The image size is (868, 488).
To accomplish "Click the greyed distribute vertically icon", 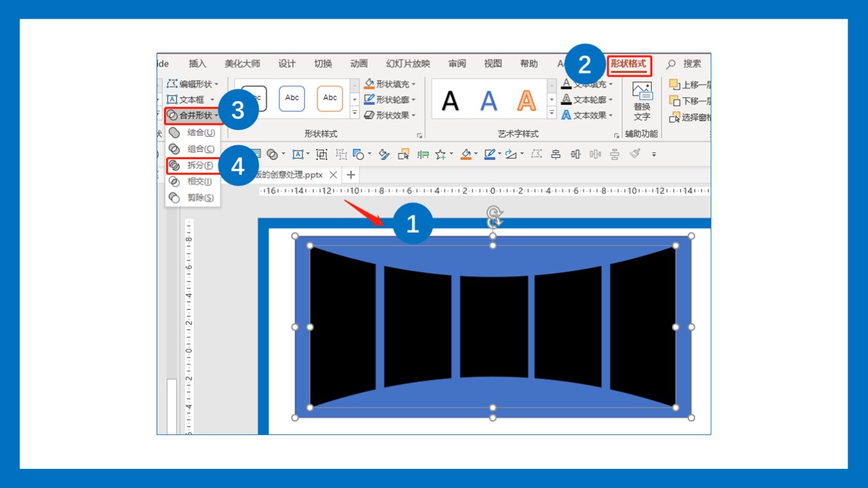I will coord(615,154).
